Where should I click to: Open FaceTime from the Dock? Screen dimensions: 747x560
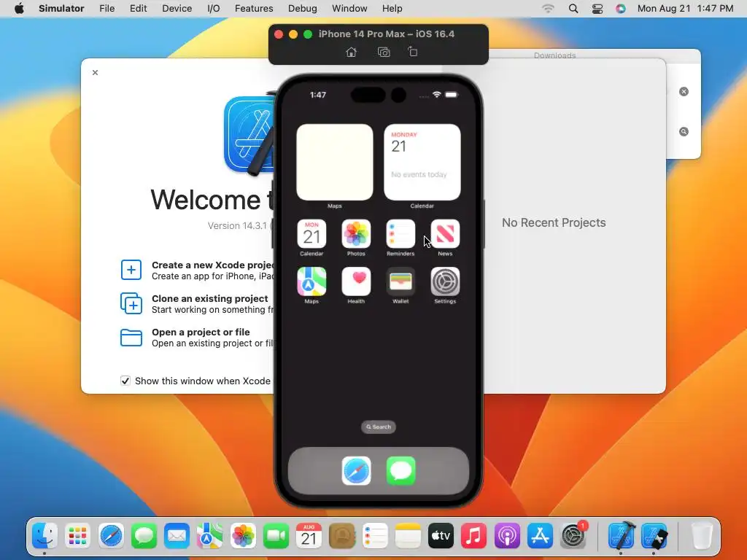click(276, 536)
